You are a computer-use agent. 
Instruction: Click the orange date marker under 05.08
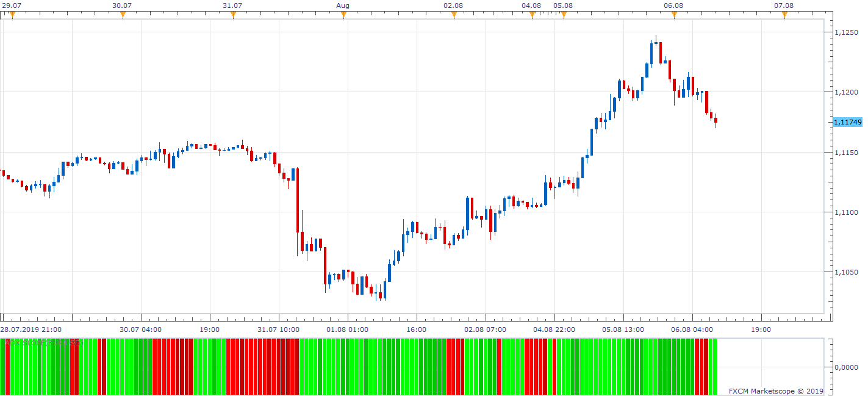(564, 15)
